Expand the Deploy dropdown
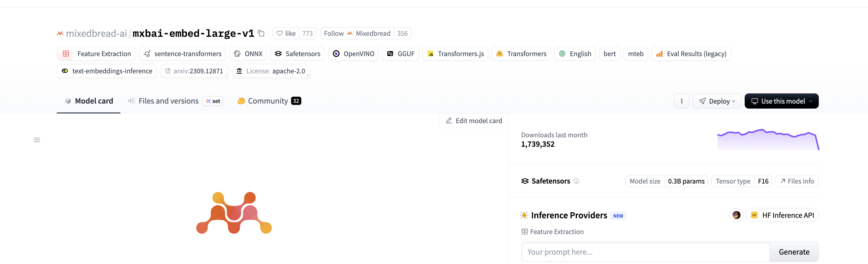Viewport: 868px width, 264px height. point(717,101)
